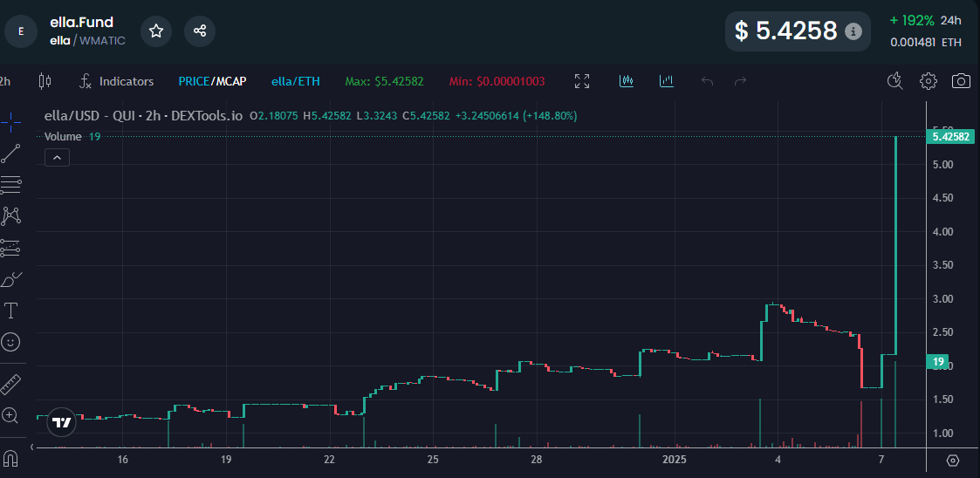Click the ella / WMATIC pair label
Image resolution: width=980 pixels, height=478 pixels.
[x=87, y=41]
